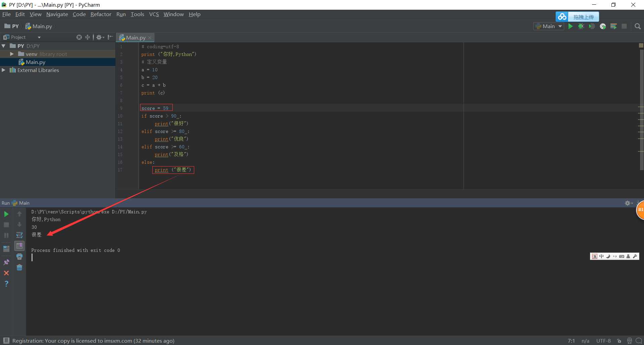Expand External Libraries arrow
644x345 pixels.
point(4,70)
